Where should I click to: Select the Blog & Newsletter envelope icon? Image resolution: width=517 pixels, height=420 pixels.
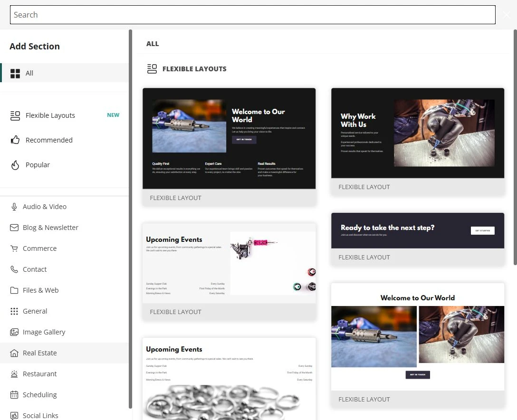[x=14, y=228]
